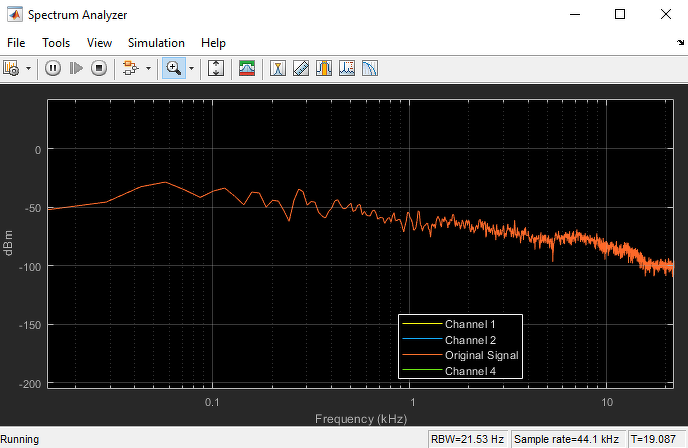The image size is (688, 448).
Task: Click the Highlight Simulink Block icon
Action: (130, 68)
